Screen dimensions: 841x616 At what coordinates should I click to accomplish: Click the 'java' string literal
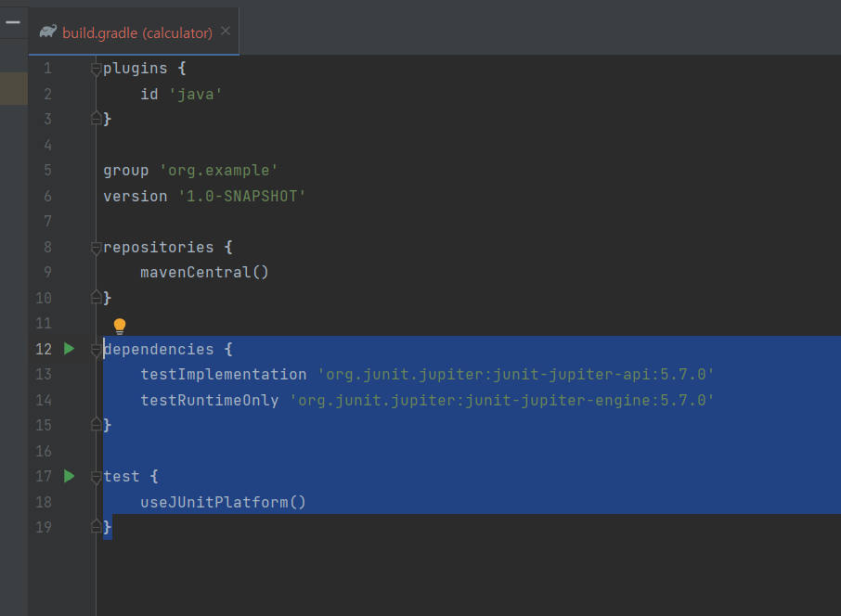tap(195, 95)
